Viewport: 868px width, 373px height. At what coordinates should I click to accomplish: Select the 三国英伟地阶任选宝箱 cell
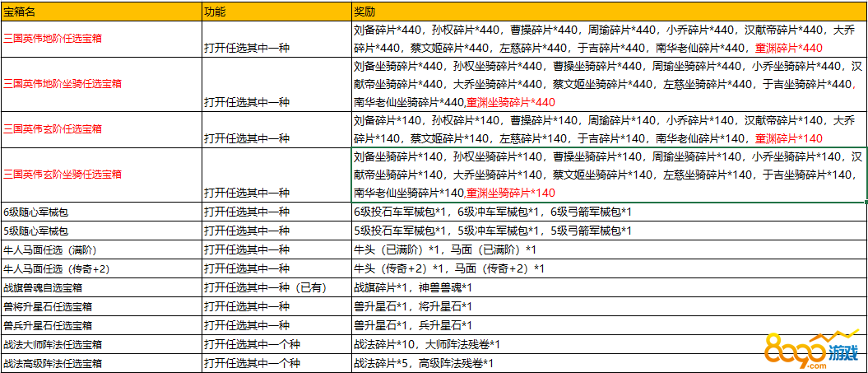coord(101,39)
